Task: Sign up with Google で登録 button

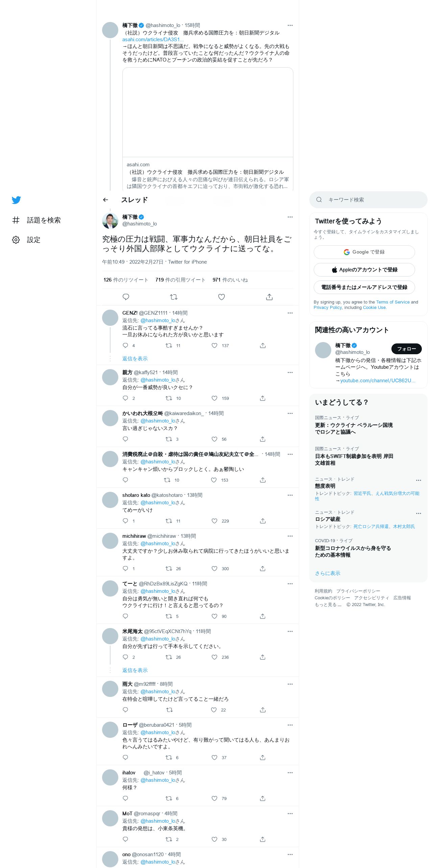Action: click(364, 252)
